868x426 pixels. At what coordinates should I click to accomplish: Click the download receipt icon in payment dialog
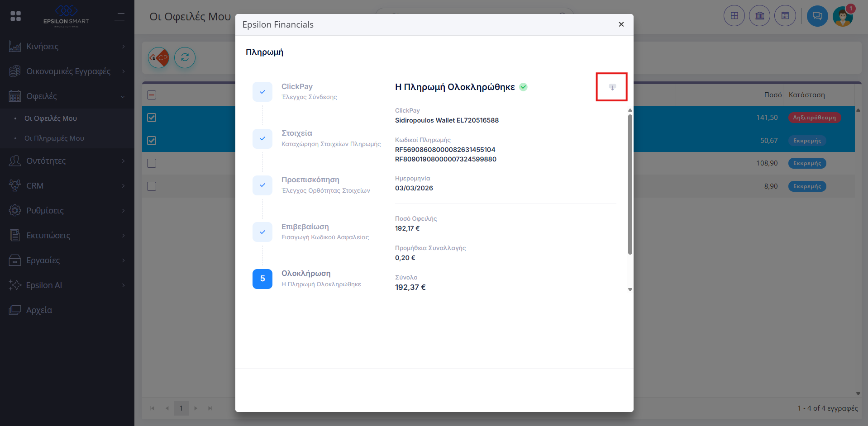(x=612, y=87)
